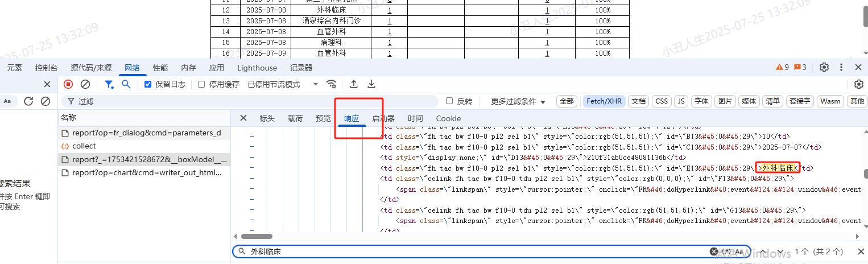Click 病理科 table cell
This screenshot has height=264, width=868.
332,43
